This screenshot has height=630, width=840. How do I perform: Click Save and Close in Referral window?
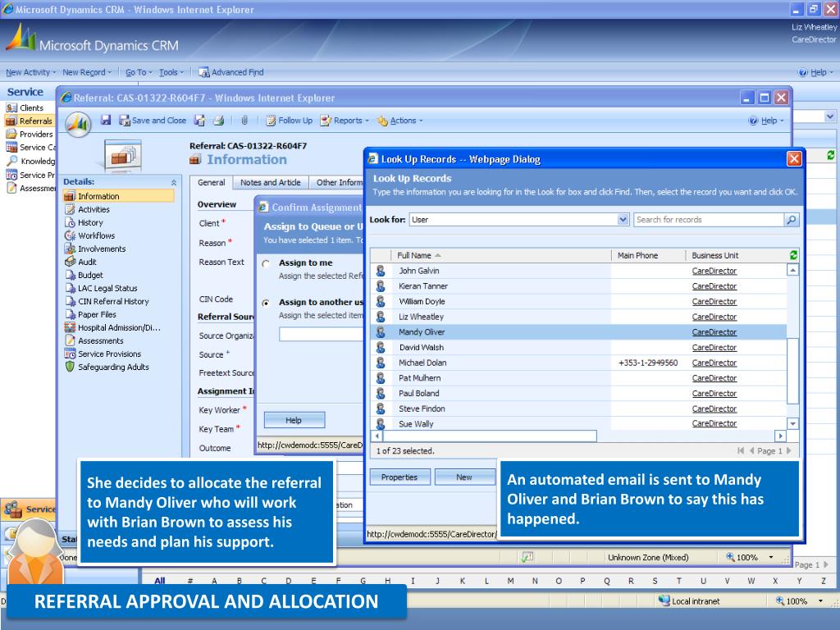pyautogui.click(x=153, y=121)
